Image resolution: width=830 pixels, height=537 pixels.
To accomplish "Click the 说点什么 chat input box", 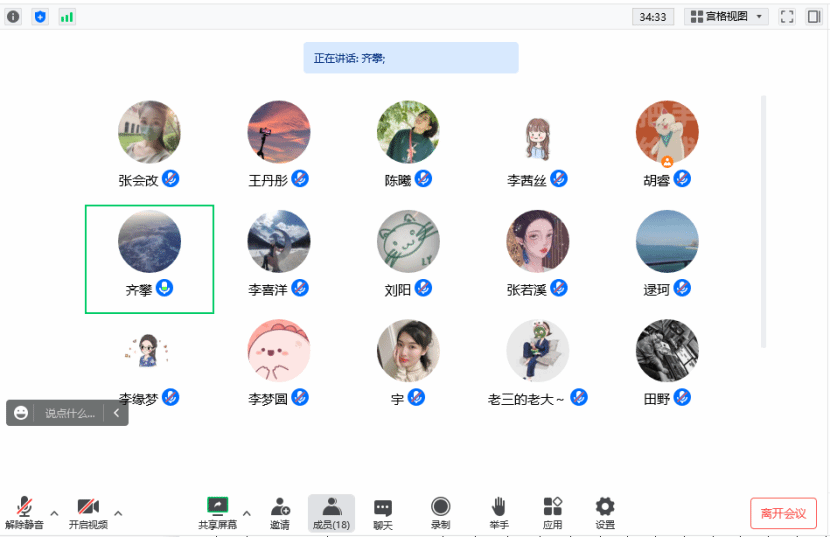I will point(70,413).
